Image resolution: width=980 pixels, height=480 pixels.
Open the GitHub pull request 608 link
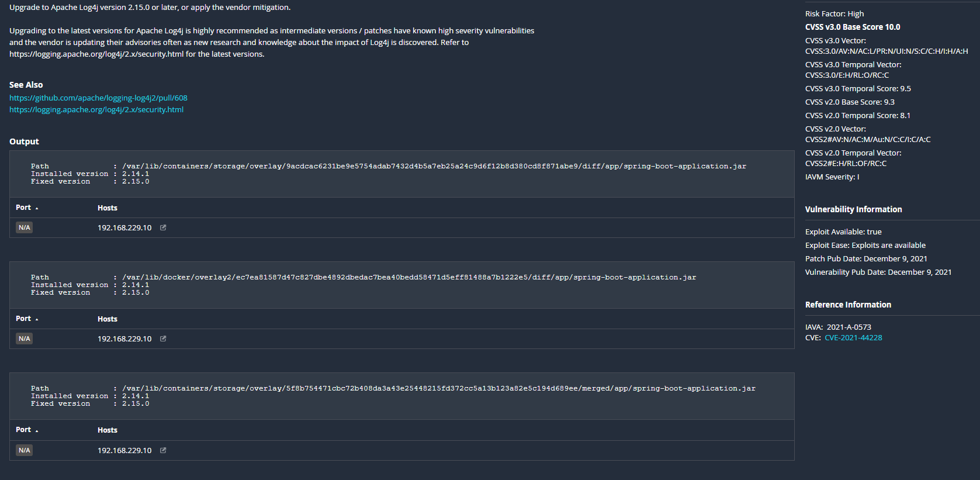(x=98, y=98)
